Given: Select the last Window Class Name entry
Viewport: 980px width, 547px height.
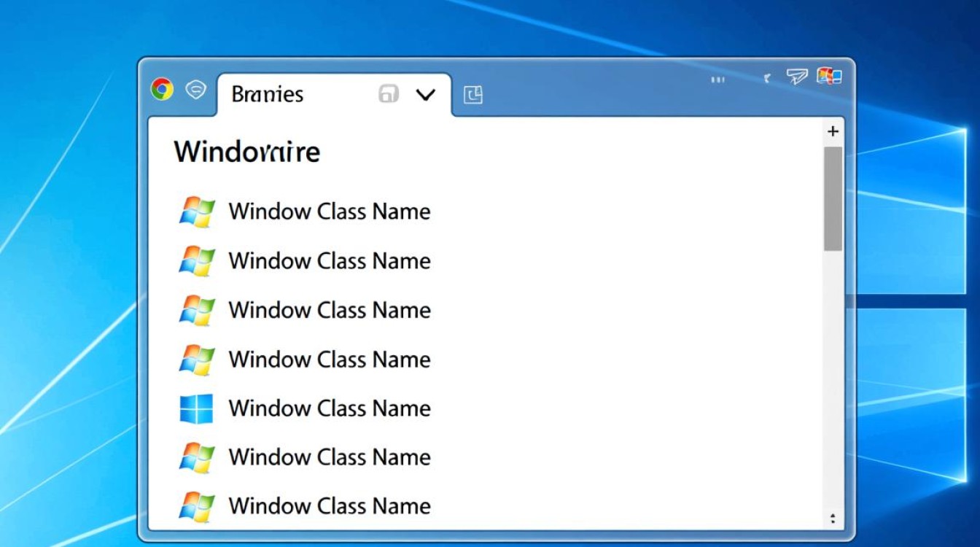Looking at the screenshot, I should click(330, 506).
